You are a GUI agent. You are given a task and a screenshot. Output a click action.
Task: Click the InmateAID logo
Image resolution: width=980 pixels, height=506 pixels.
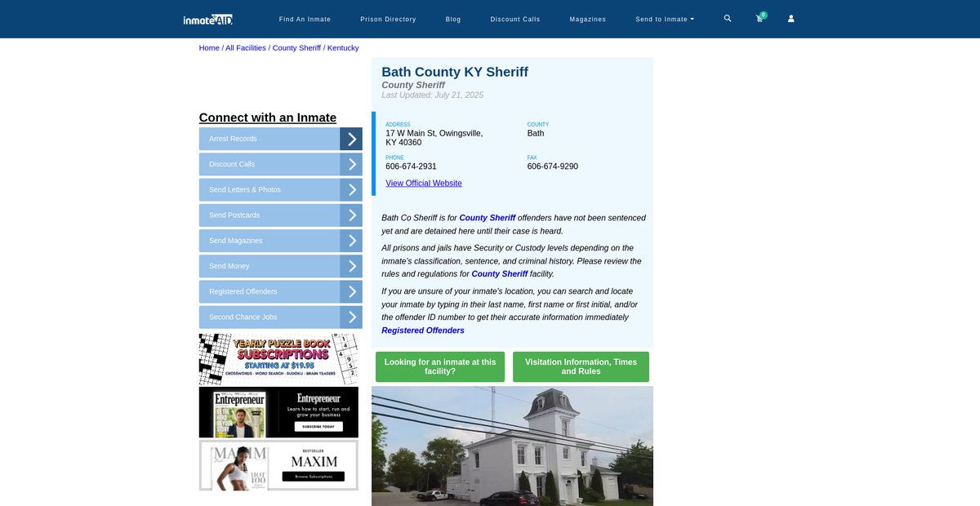[207, 19]
